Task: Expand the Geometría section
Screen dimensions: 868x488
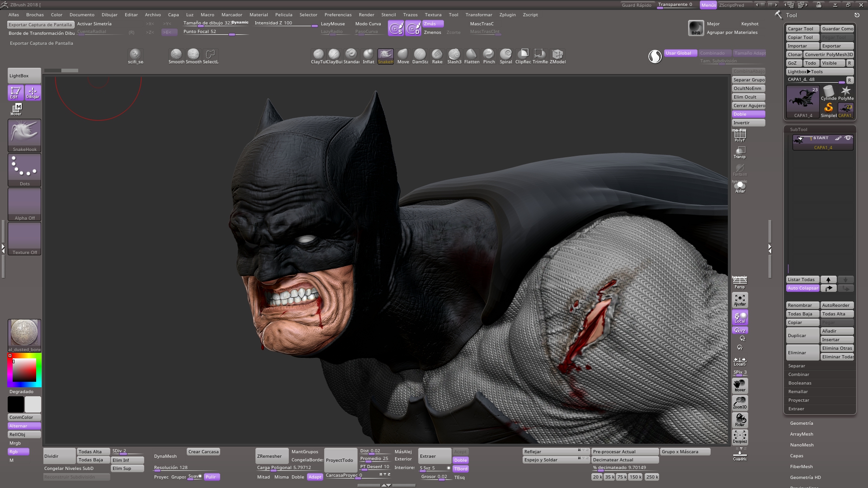Action: tap(802, 423)
